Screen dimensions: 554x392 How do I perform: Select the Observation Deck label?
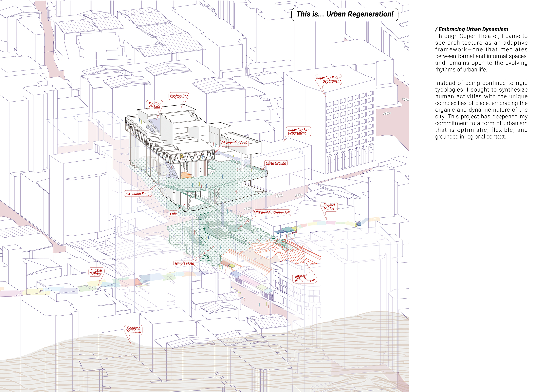[234, 143]
